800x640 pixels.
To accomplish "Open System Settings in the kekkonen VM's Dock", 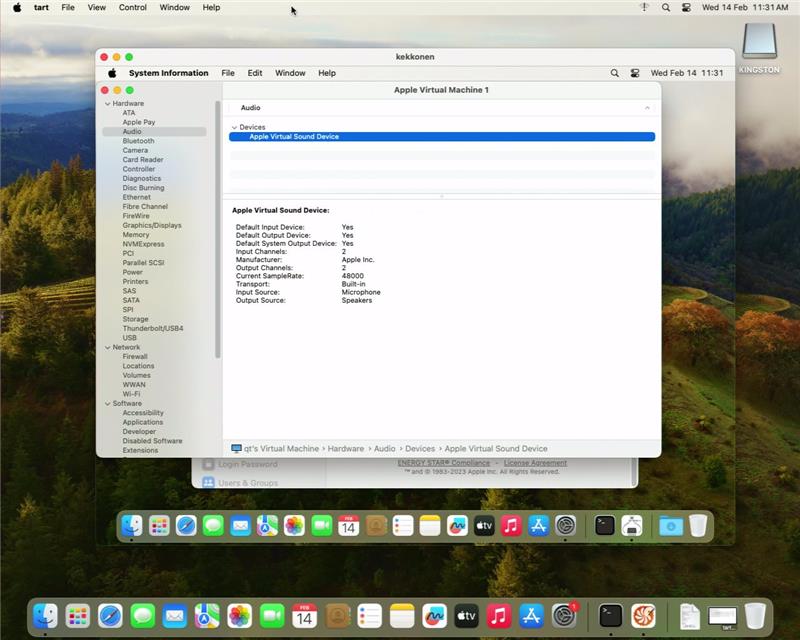I will (565, 525).
